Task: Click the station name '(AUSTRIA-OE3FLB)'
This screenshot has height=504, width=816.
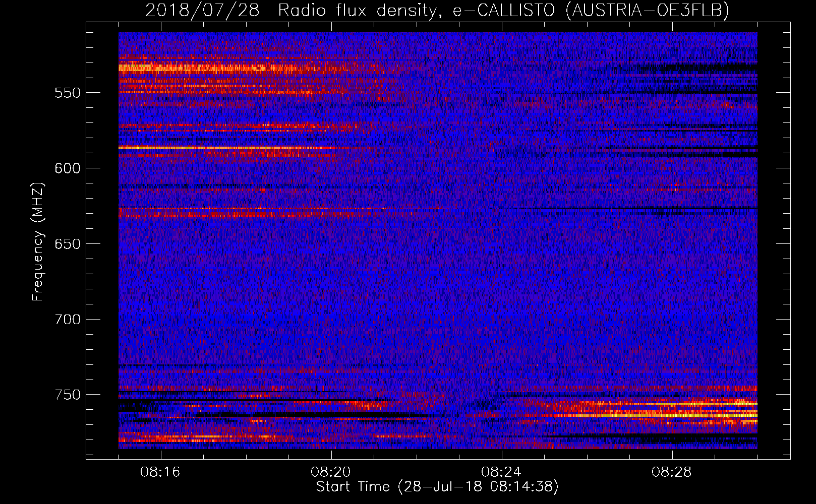Action: 648,11
